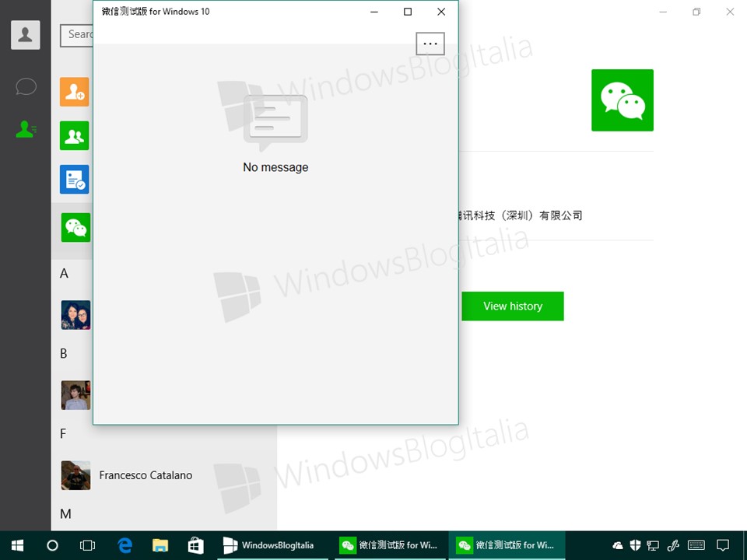Minimize the background WeChat window
The height and width of the screenshot is (560, 747).
[663, 12]
